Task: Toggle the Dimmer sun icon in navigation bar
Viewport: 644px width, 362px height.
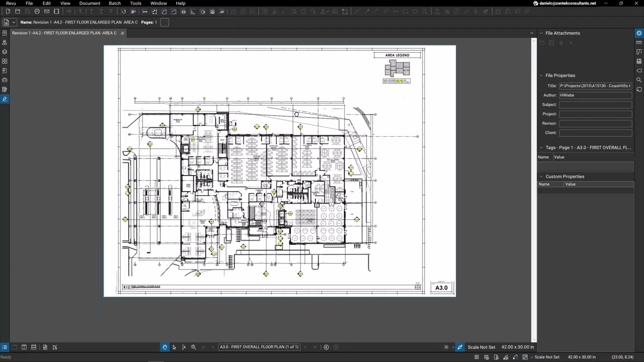Action: click(446, 347)
